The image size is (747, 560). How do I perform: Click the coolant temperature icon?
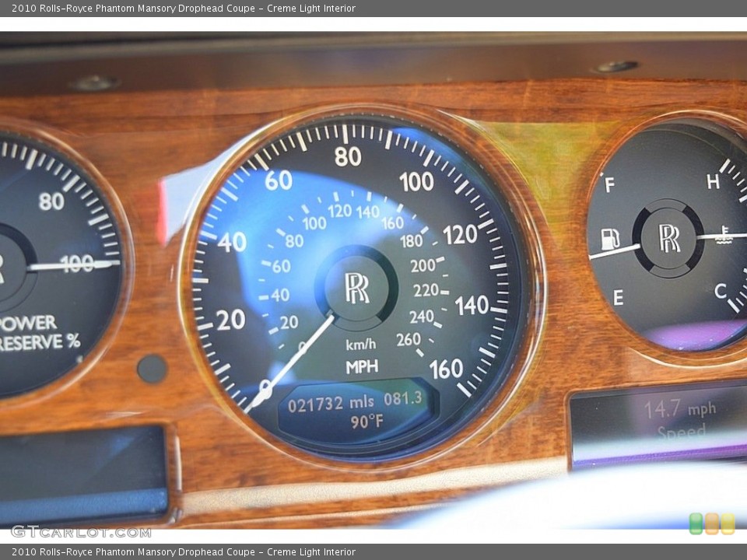click(724, 235)
